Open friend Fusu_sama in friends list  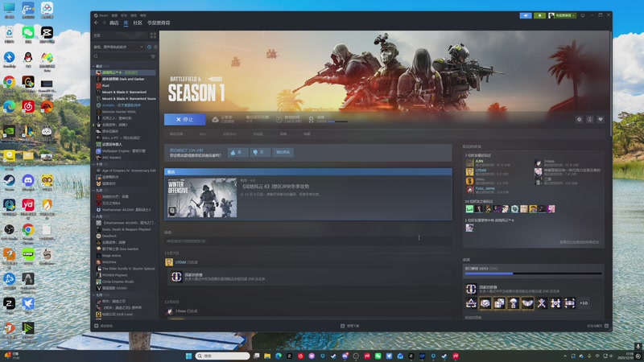point(485,188)
